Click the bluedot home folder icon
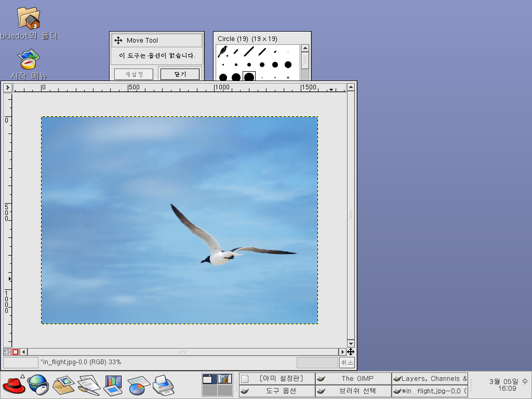 click(29, 18)
